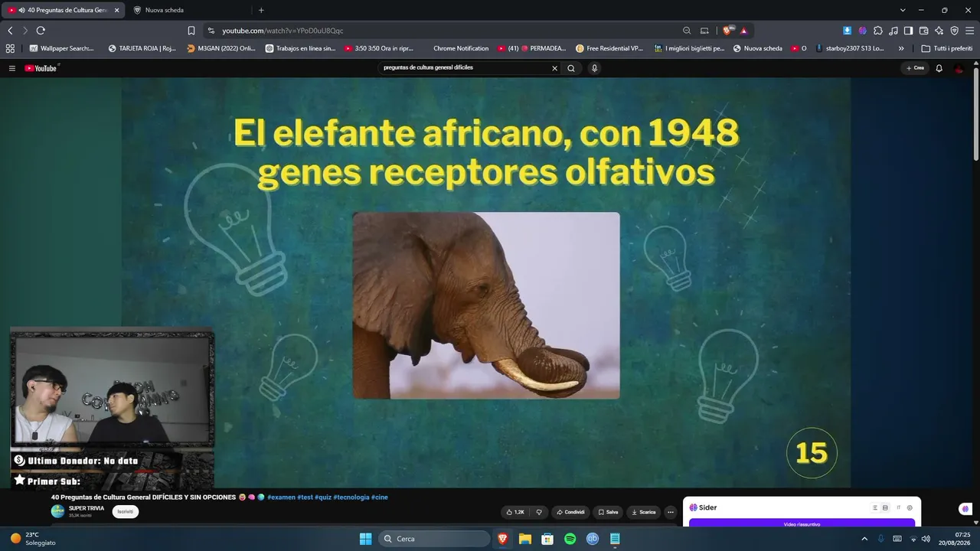980x551 pixels.
Task: Open the media control music note icon
Action: click(893, 31)
